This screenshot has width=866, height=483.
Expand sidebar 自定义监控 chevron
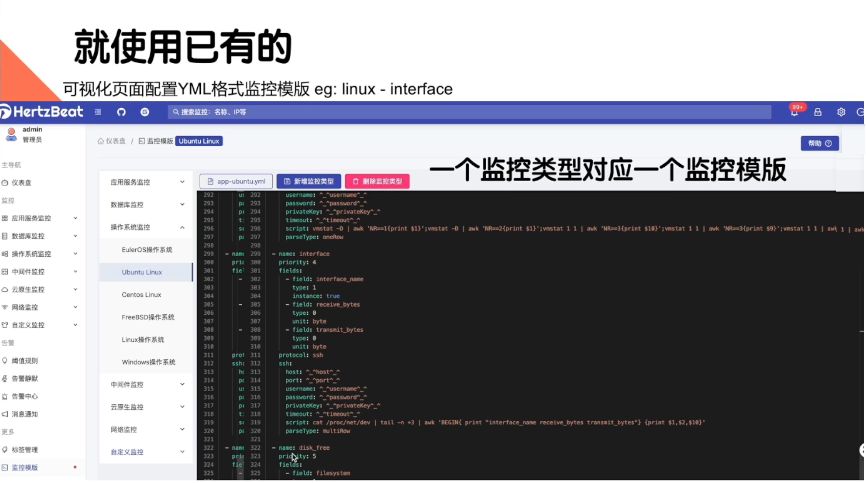[76, 325]
